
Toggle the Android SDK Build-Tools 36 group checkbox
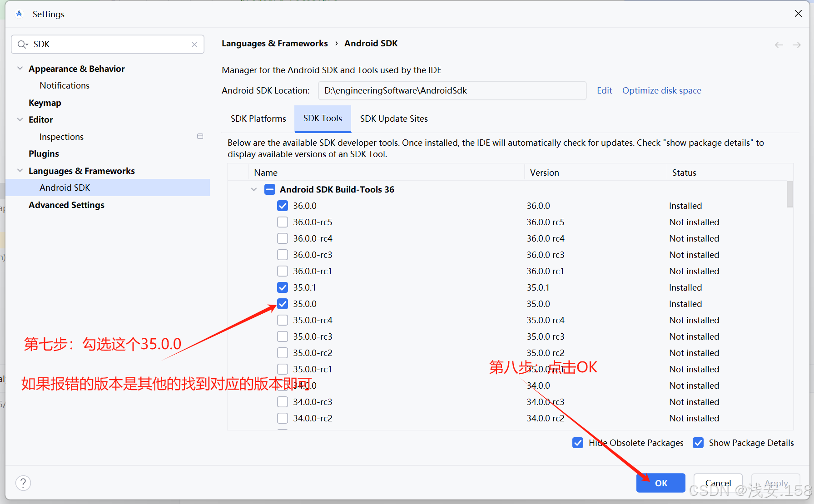[x=270, y=189]
